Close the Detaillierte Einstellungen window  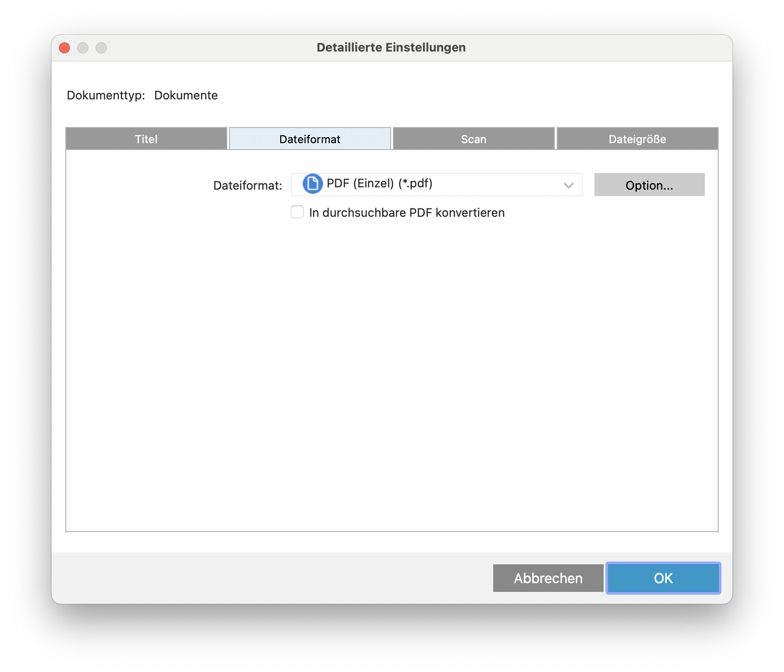tap(65, 48)
